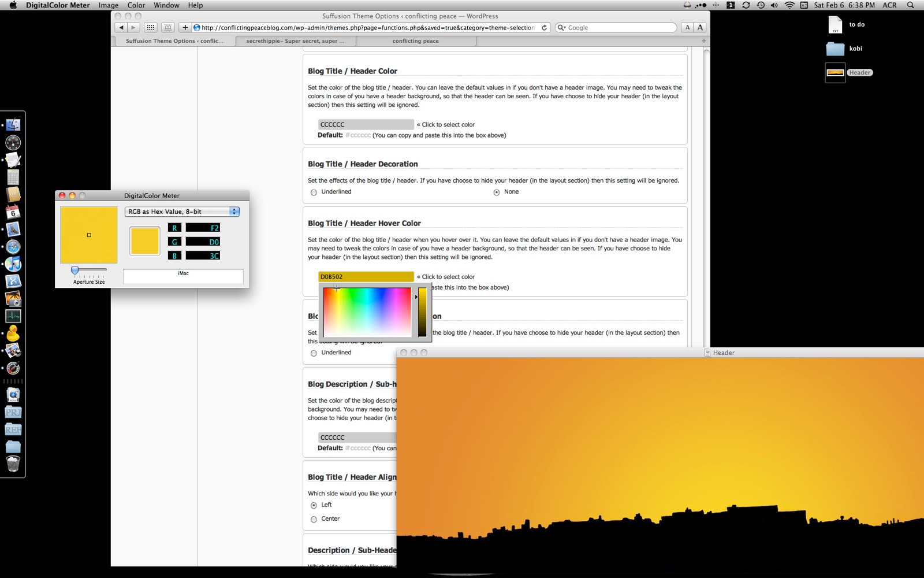924x578 pixels.
Task: Open iCal calendar in the dock
Action: pos(13,212)
